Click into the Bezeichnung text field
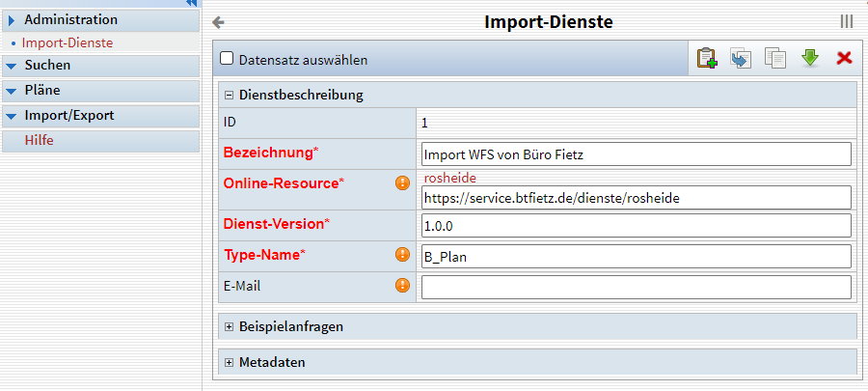Screen dimensions: 868x391 [x=637, y=154]
